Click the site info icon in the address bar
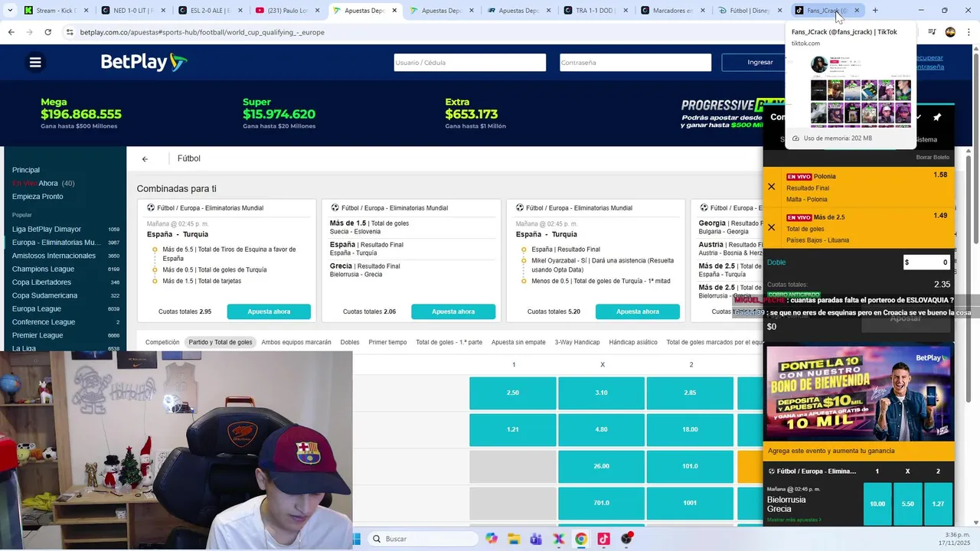This screenshot has height=551, width=980. click(70, 32)
